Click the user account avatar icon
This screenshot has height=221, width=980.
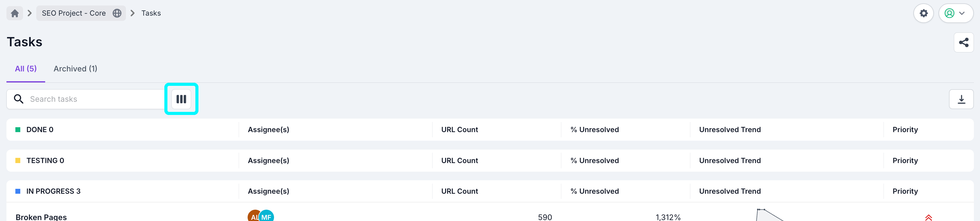pos(949,13)
